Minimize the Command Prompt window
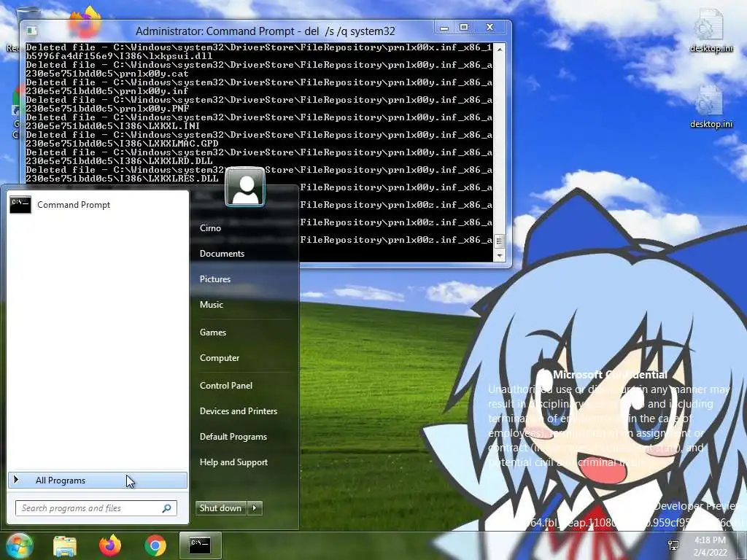 pos(444,28)
